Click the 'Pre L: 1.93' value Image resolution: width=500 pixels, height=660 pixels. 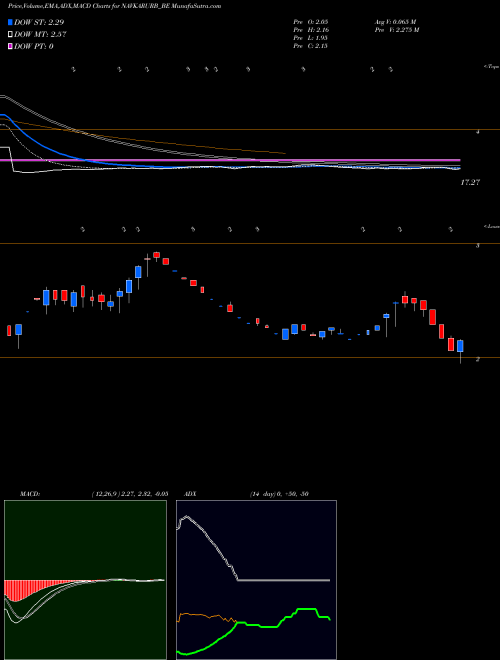tap(311, 38)
